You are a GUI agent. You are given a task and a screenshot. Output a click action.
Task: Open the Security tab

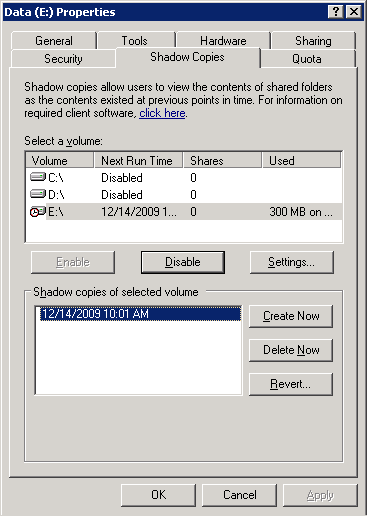pos(63,59)
